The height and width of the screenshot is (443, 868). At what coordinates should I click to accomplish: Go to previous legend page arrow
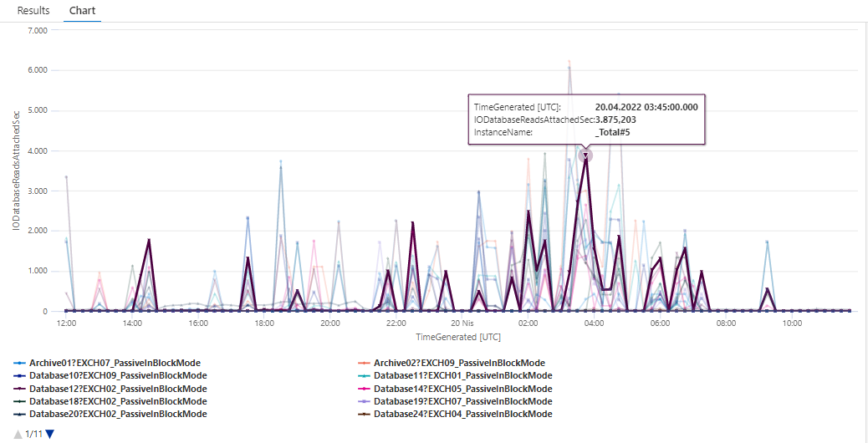18,434
